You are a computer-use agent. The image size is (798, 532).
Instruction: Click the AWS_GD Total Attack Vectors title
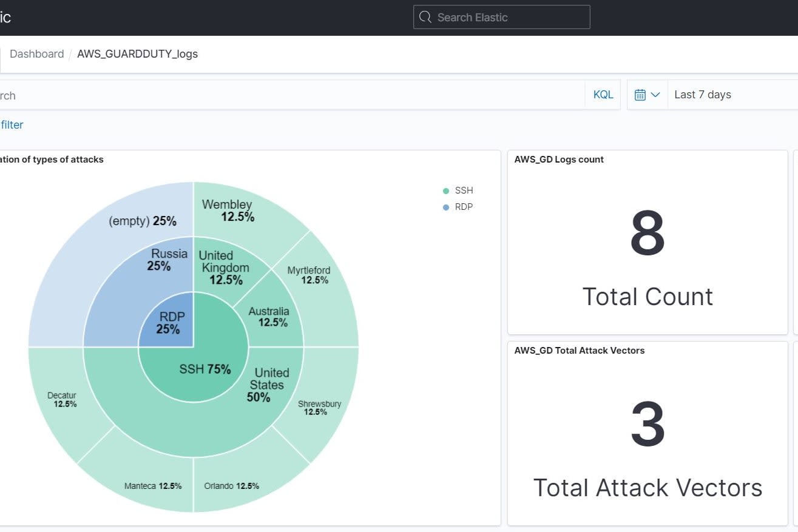580,351
